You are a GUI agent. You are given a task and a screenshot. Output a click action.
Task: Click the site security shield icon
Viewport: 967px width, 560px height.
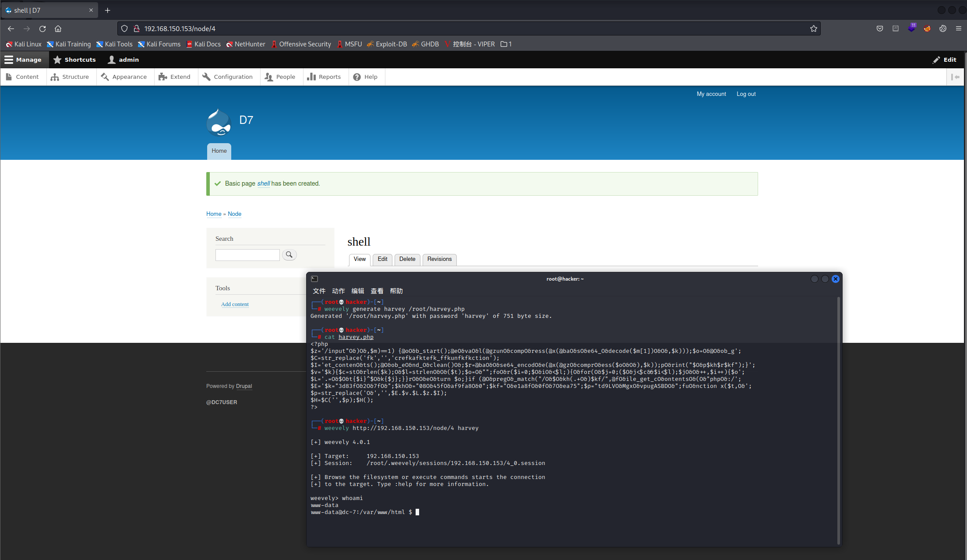(124, 28)
